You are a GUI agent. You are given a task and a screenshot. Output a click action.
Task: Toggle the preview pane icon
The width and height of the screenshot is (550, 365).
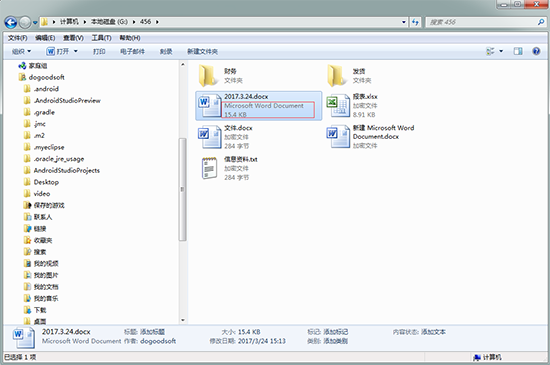coord(518,52)
